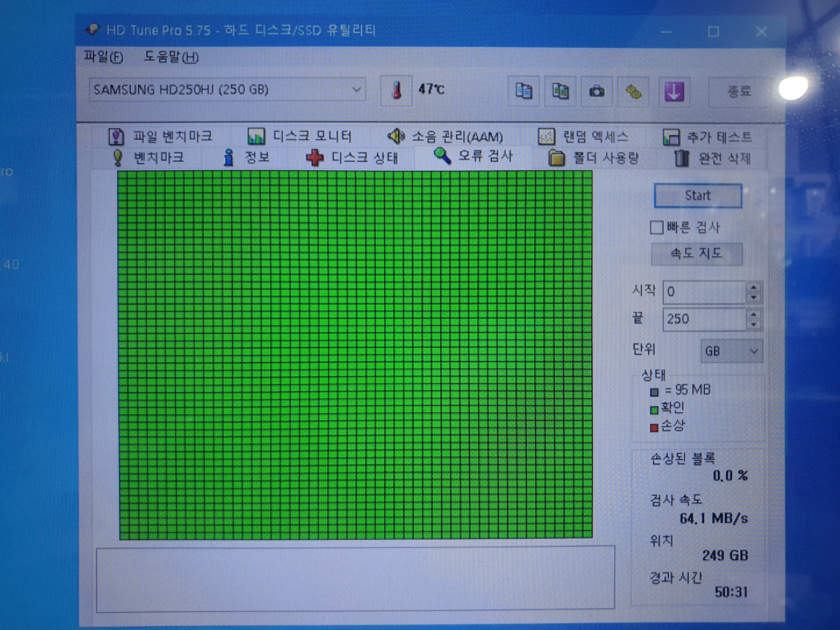Image resolution: width=840 pixels, height=630 pixels.
Task: Click the camera save screenshot icon
Action: (x=597, y=91)
